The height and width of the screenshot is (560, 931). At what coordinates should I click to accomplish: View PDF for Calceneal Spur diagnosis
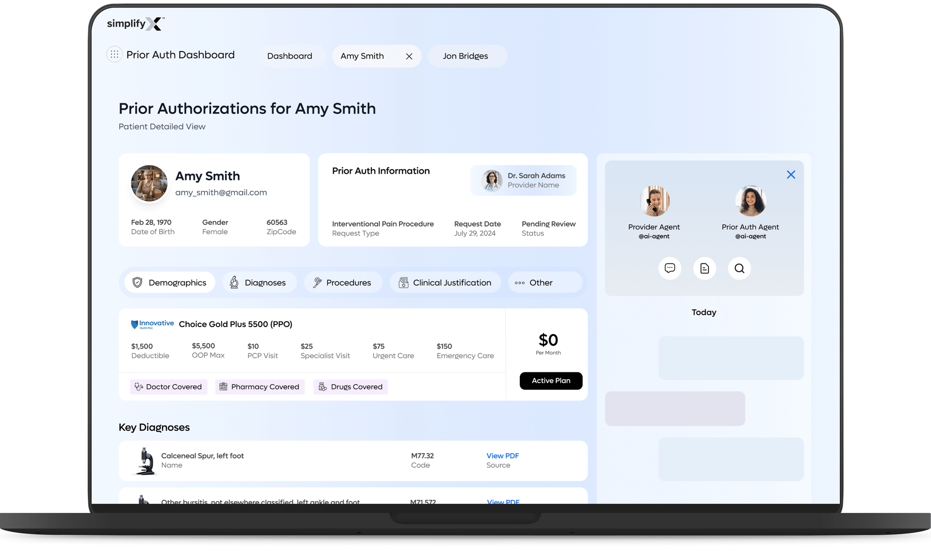502,455
